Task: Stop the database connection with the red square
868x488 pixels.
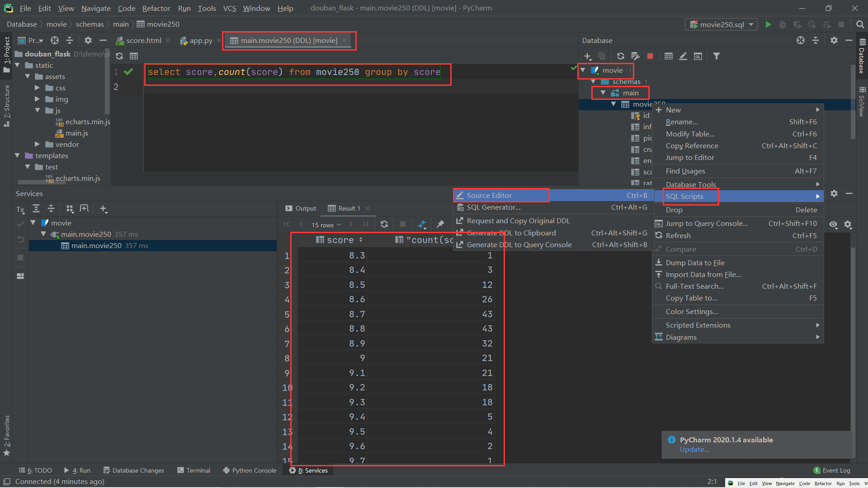Action: (650, 56)
